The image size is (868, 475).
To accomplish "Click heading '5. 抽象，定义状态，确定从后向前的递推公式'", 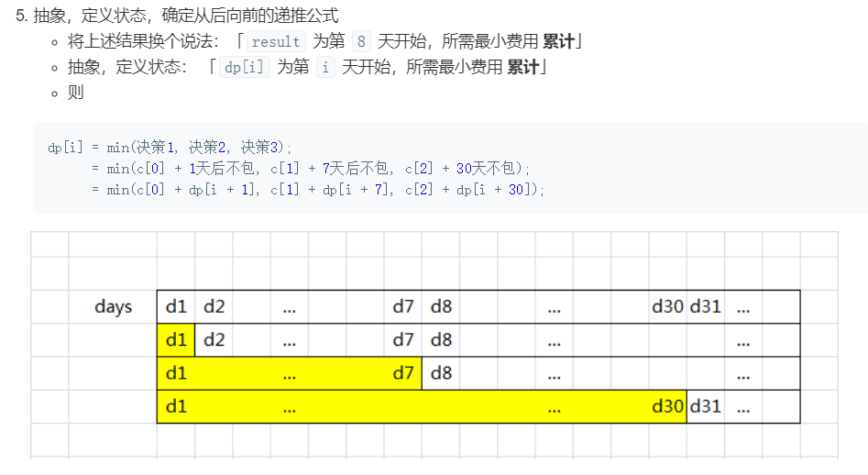I will pyautogui.click(x=177, y=15).
